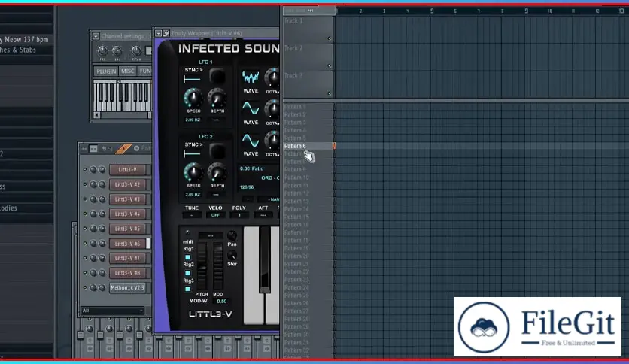629x364 pixels.
Task: Click the MOD wheel in Littl3-V
Action: tap(218, 266)
